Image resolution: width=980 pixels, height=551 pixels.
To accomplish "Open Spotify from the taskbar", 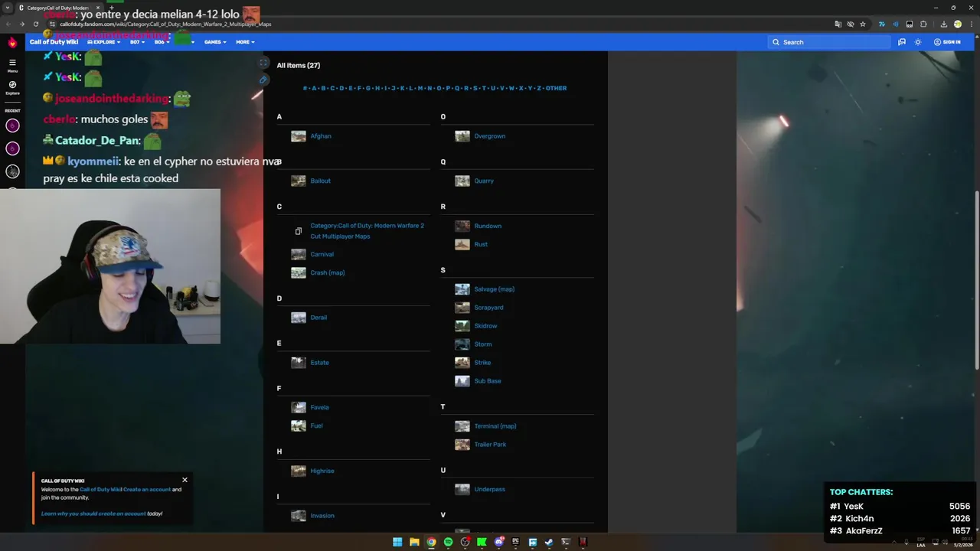I will pos(448,542).
